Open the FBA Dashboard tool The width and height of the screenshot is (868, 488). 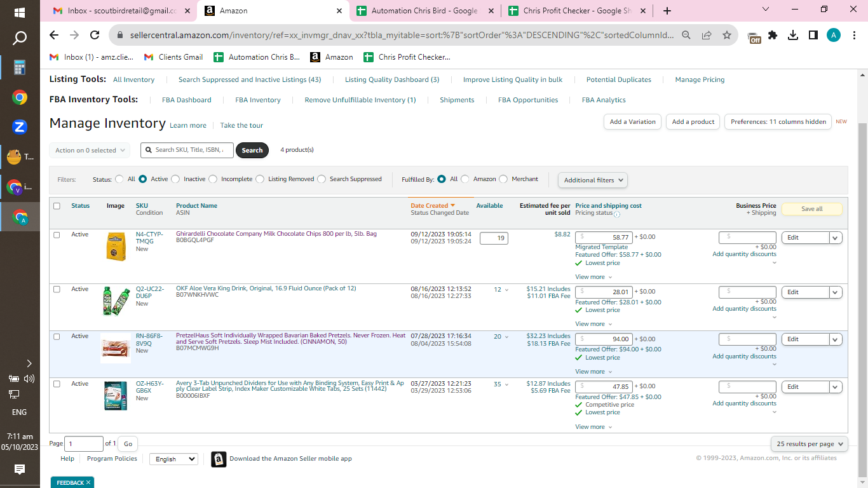pos(187,100)
